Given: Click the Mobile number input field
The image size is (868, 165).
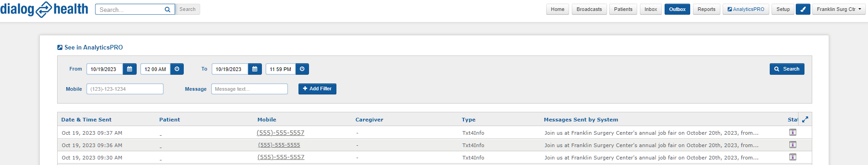Looking at the screenshot, I should (x=125, y=89).
